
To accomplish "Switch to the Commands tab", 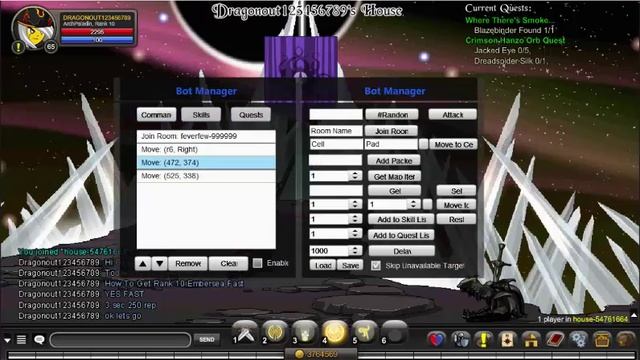I will coord(156,115).
